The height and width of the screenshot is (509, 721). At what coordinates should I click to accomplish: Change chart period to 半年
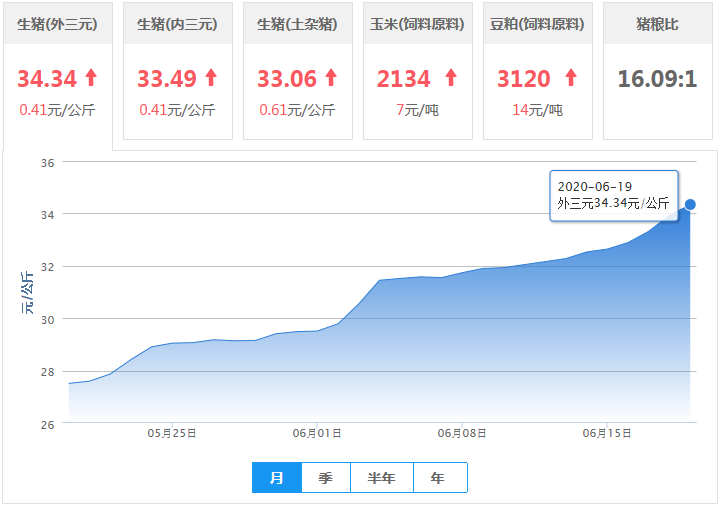click(x=382, y=478)
